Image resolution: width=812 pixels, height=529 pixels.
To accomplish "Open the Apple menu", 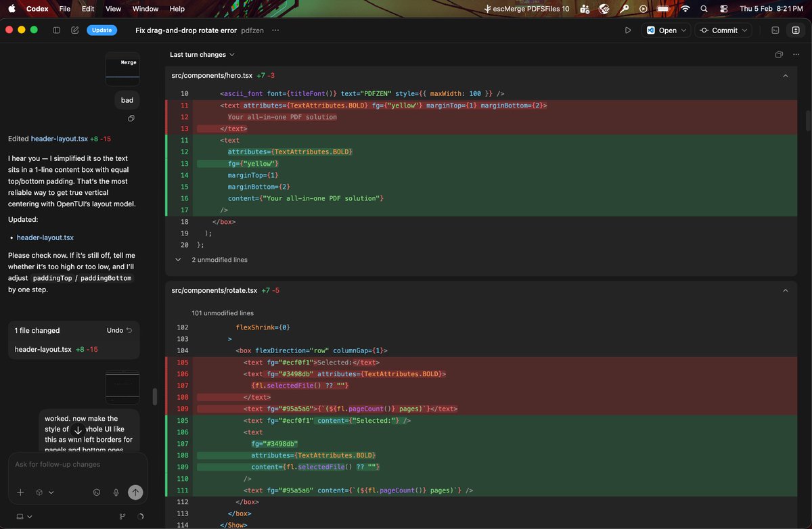I will click(x=12, y=9).
